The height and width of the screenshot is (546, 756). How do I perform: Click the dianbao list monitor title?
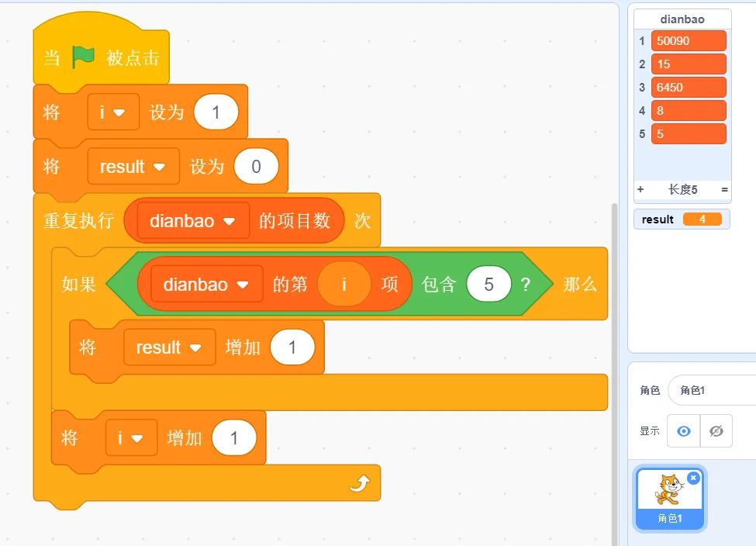coord(682,19)
